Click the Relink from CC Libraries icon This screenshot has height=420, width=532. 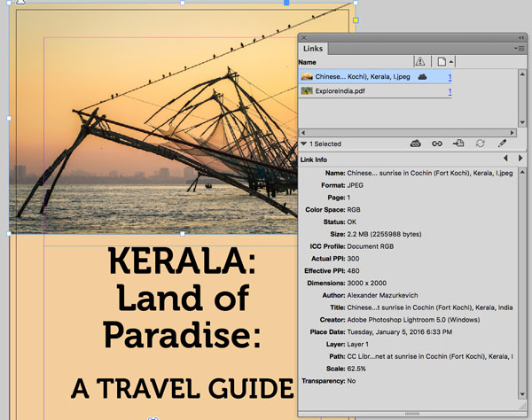pos(415,144)
